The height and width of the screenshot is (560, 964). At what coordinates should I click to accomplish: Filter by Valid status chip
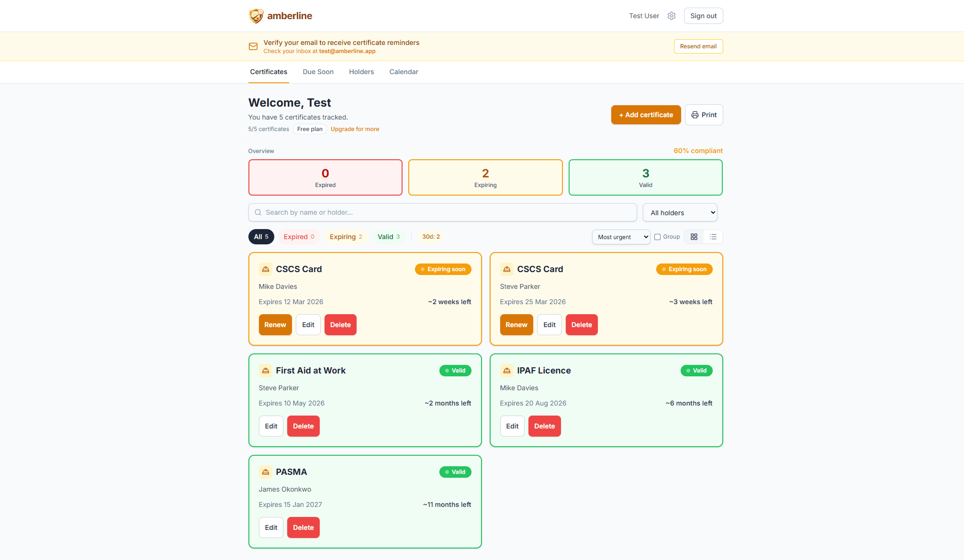tap(388, 237)
